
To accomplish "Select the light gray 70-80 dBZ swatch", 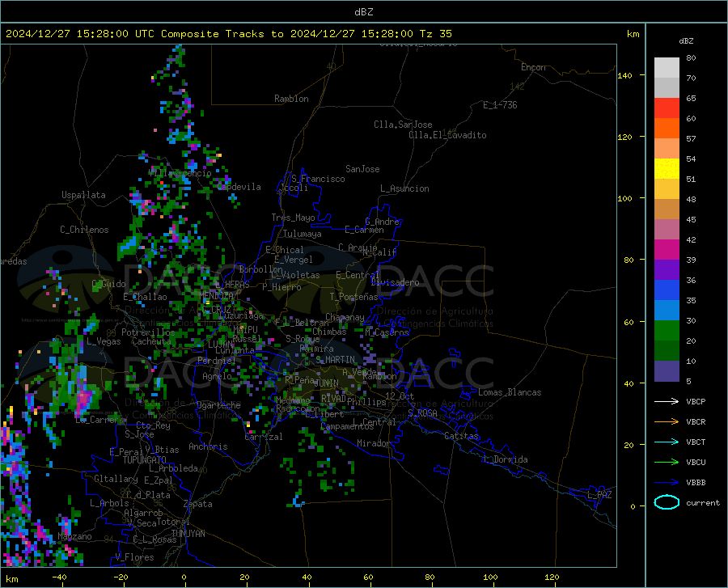I will pyautogui.click(x=667, y=68).
